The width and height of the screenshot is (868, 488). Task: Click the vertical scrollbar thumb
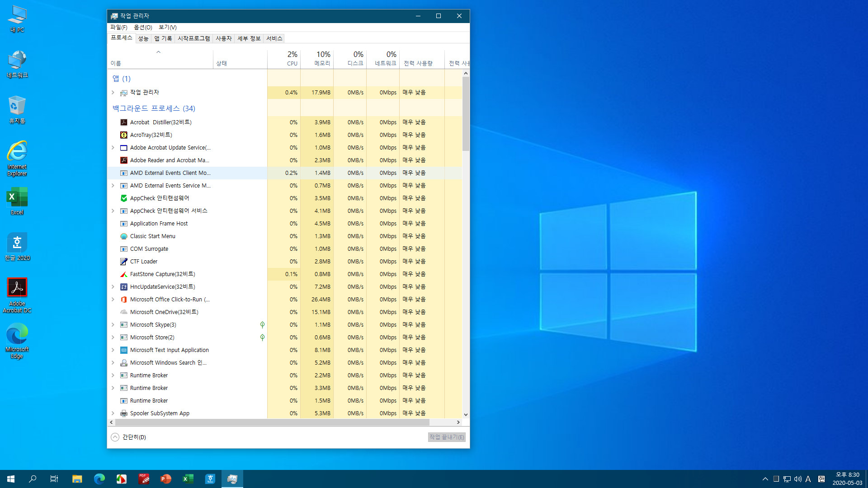[466, 114]
